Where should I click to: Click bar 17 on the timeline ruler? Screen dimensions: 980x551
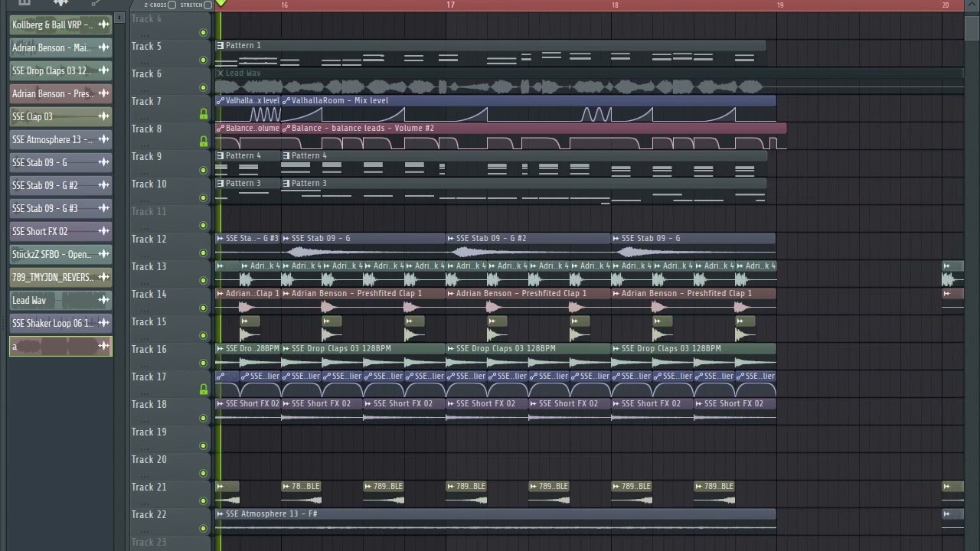pos(450,5)
